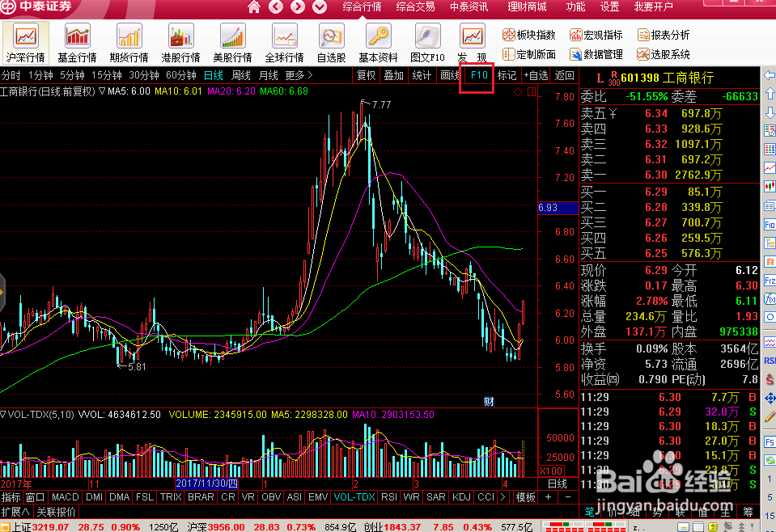This screenshot has height=532, width=776.
Task: Open VOL-TDX indicator dropdown triangle
Action: (x=3, y=414)
